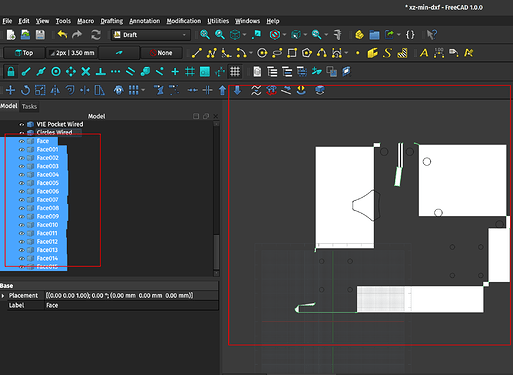Click the Move tool icon

click(x=11, y=90)
